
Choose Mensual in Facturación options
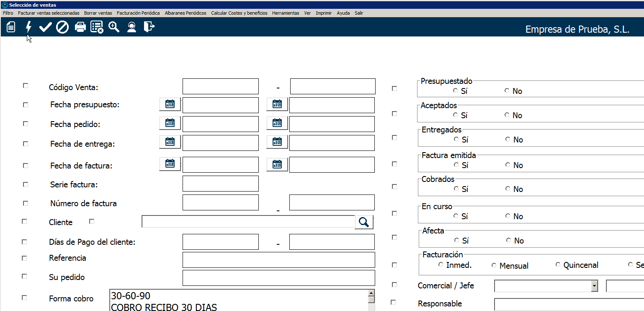494,265
